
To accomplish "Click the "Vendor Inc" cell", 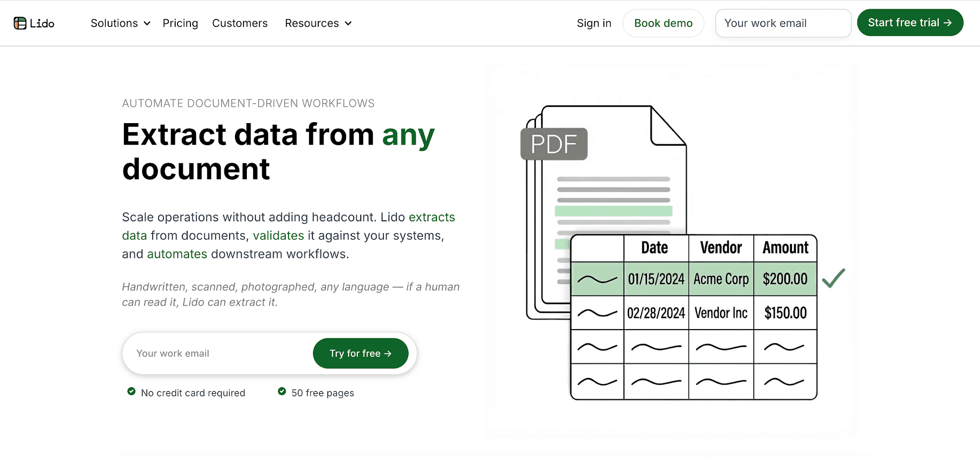I will (721, 313).
